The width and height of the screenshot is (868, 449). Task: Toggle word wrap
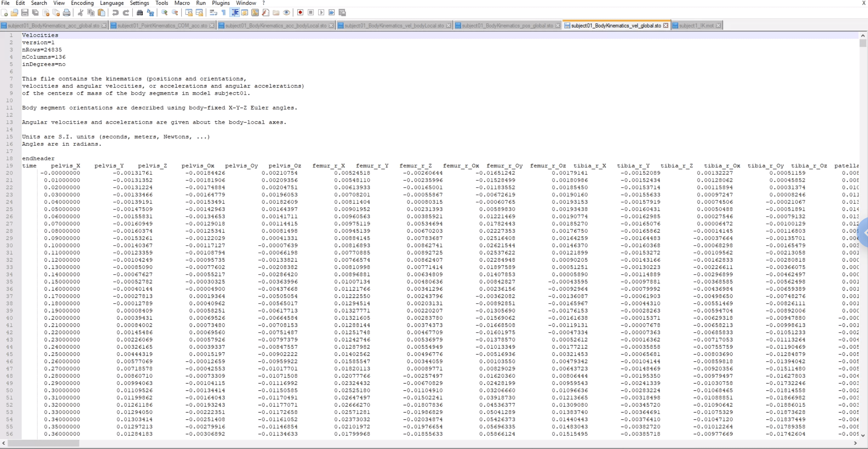(213, 13)
